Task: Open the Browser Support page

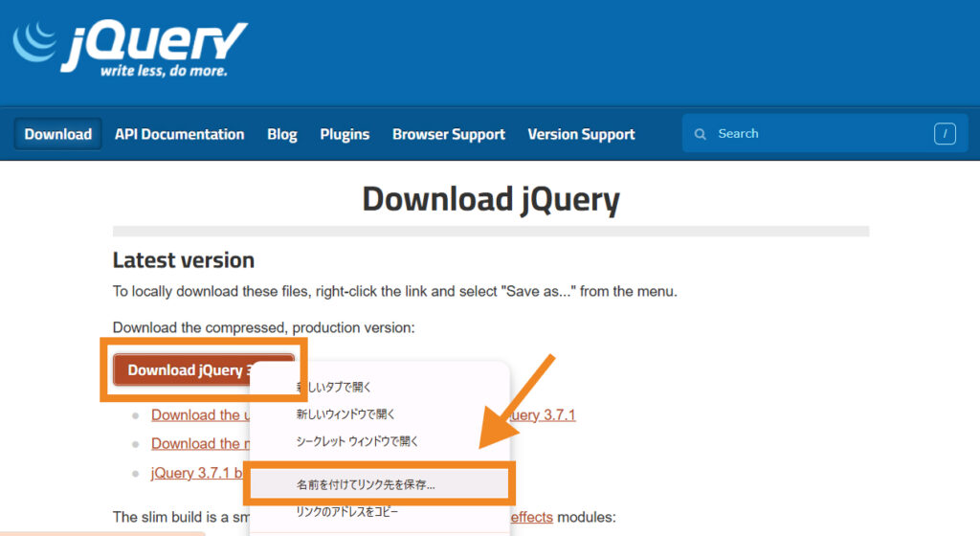Action: [x=448, y=134]
